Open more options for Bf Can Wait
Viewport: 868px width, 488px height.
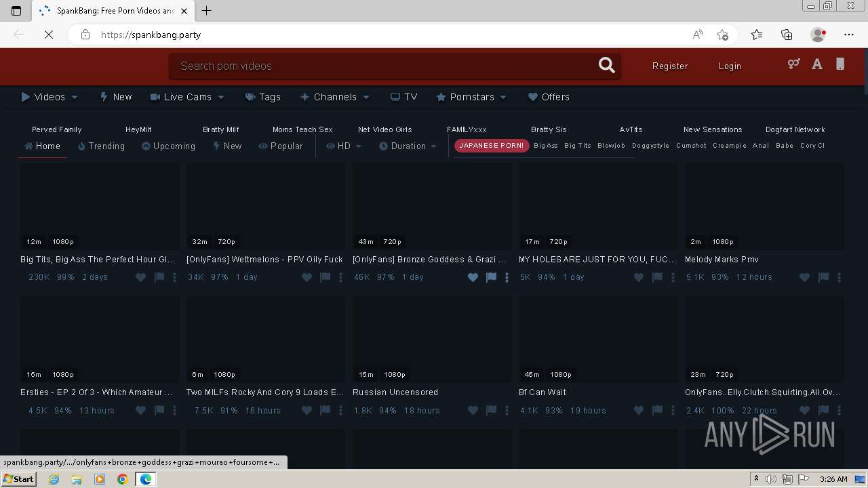[x=673, y=410]
